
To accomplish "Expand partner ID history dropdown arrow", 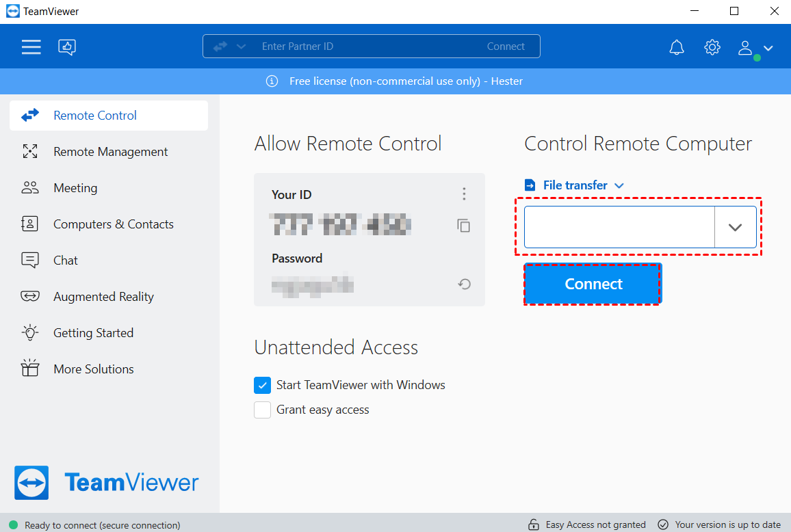I will pyautogui.click(x=735, y=228).
